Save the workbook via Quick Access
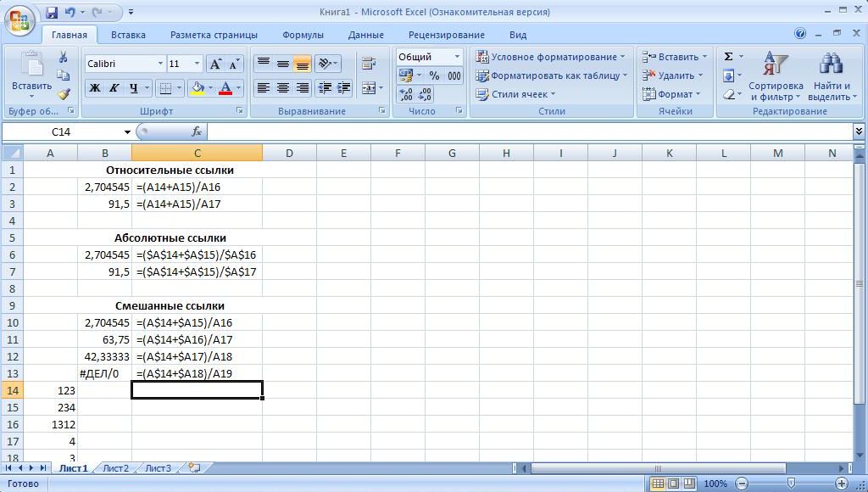This screenshot has height=492, width=868. [52, 12]
